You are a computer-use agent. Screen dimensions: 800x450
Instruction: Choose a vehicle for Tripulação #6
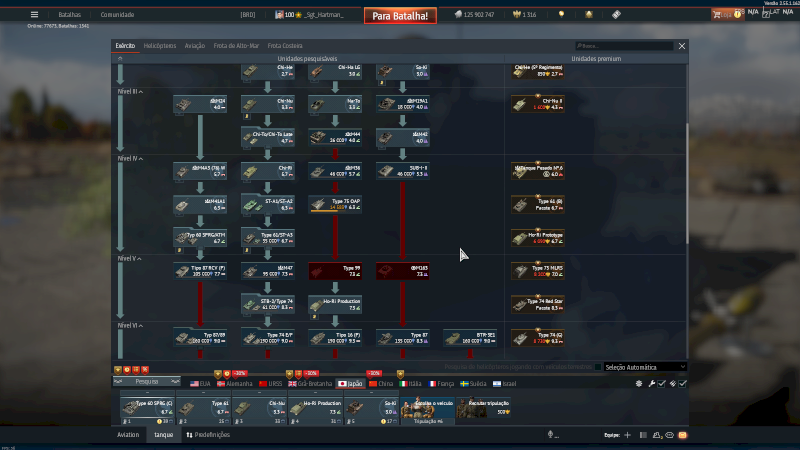[428, 408]
